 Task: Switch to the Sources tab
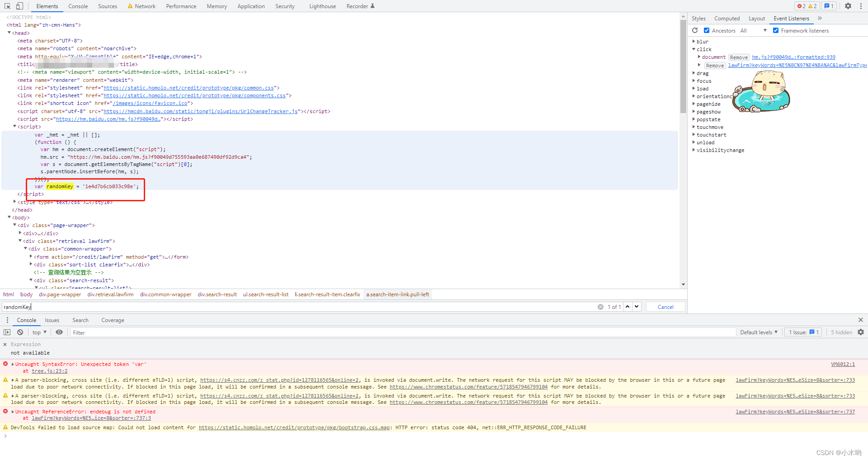point(108,6)
